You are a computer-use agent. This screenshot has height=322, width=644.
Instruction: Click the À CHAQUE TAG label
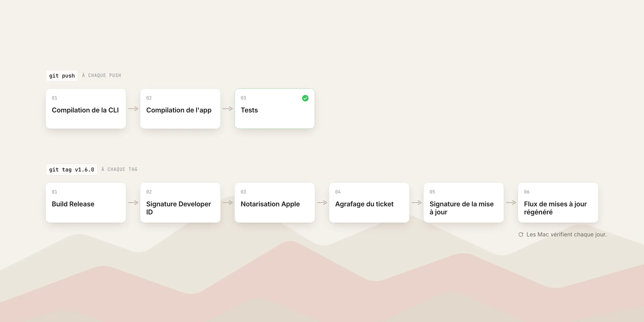tap(119, 169)
